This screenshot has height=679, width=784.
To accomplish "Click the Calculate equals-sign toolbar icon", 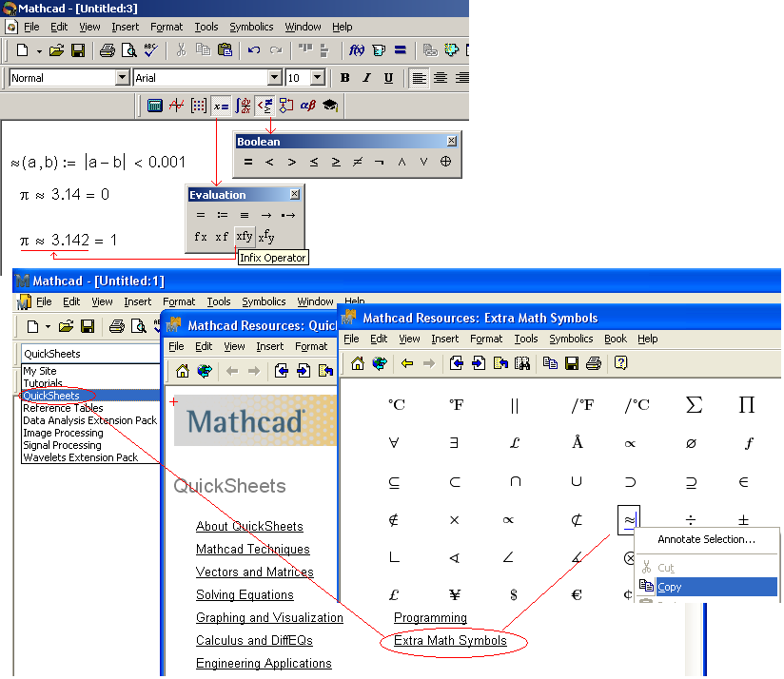I will pyautogui.click(x=400, y=50).
